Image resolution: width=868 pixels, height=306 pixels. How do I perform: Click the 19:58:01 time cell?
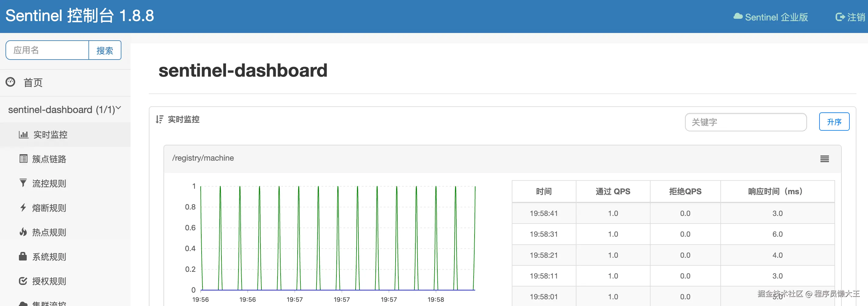[543, 297]
